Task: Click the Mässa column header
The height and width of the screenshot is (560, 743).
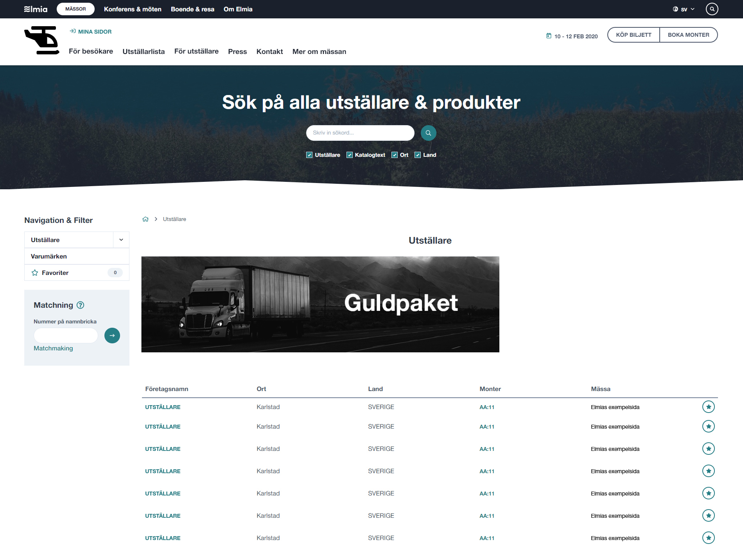Action: [601, 389]
